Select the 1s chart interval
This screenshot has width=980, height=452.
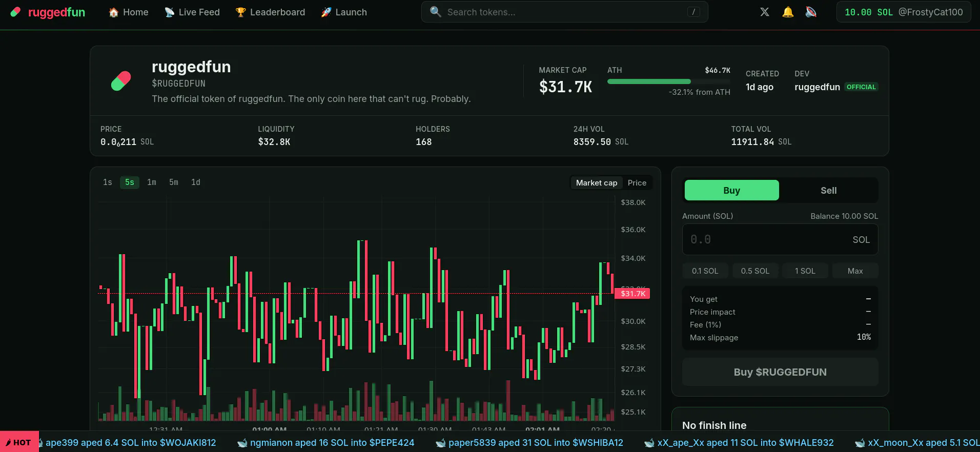(x=108, y=182)
